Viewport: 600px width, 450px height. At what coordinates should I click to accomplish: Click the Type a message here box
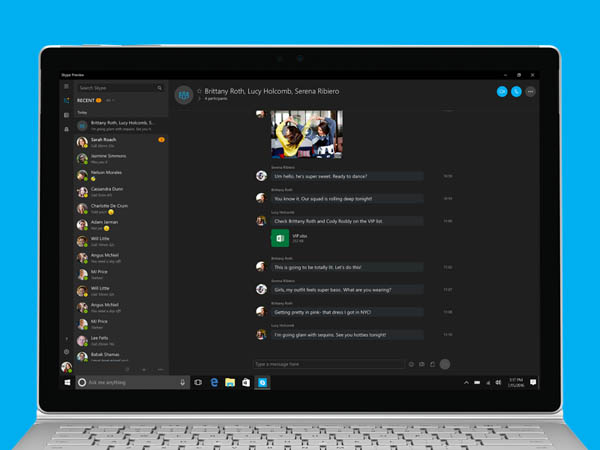[328, 364]
